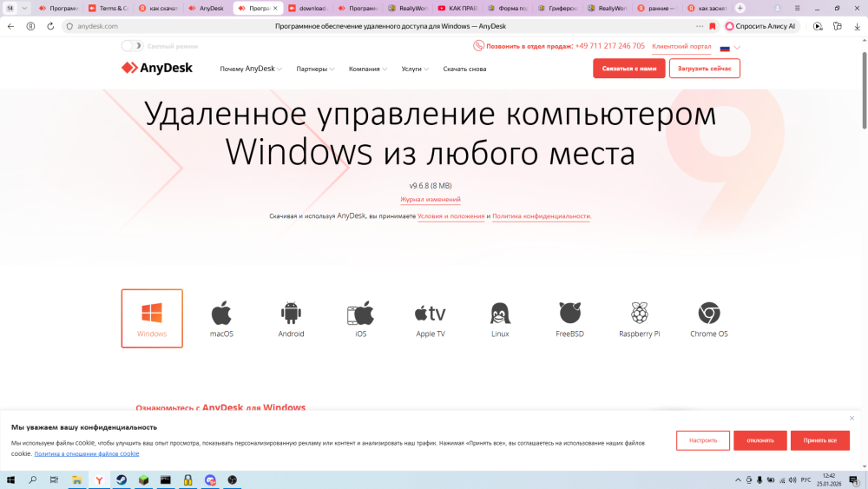Open Steam from the taskbar
Viewport: 868px width, 489px height.
pyautogui.click(x=122, y=480)
